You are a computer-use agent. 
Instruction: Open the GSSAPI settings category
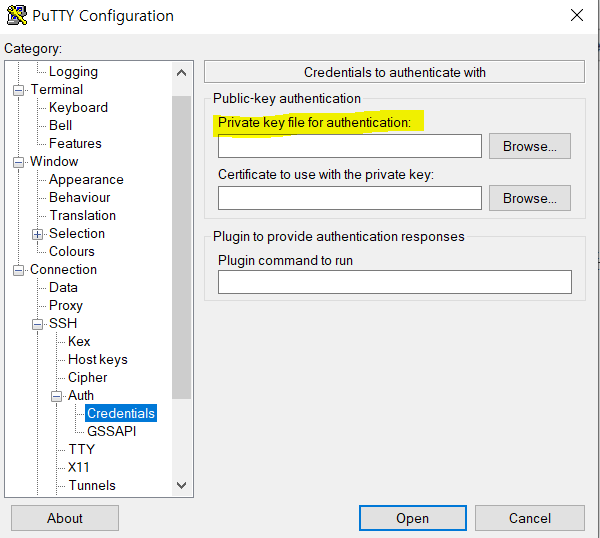coord(112,431)
